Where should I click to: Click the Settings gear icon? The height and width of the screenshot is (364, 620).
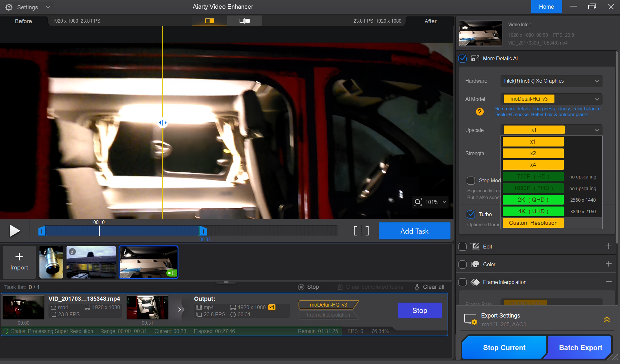coord(9,7)
